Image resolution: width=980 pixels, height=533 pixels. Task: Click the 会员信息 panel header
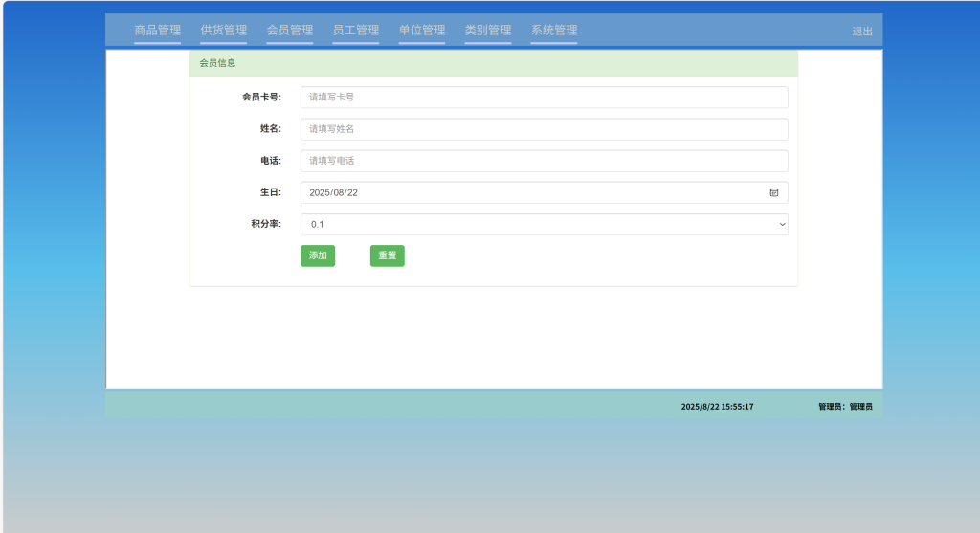[x=494, y=63]
